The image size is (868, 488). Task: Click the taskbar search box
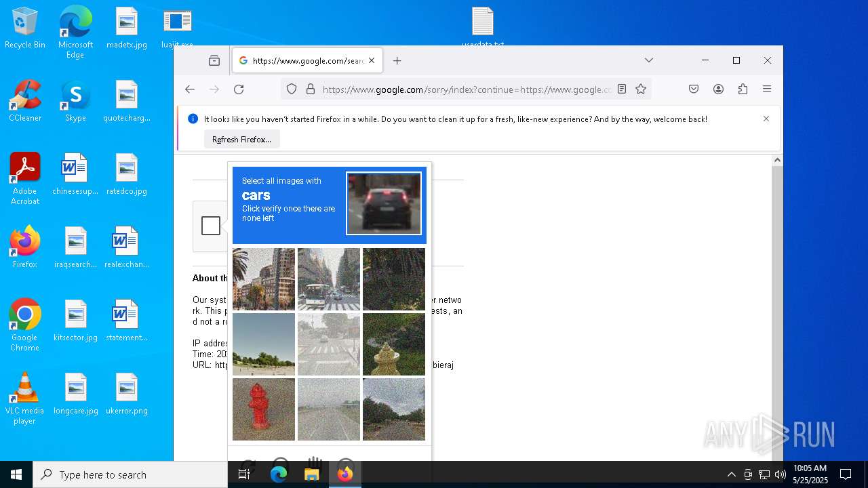(130, 474)
